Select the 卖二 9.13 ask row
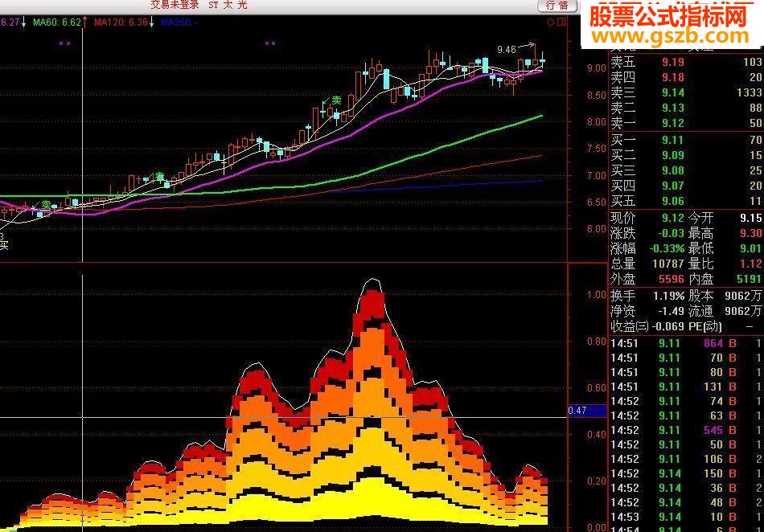Screen dimensions: 764x532 point(686,108)
